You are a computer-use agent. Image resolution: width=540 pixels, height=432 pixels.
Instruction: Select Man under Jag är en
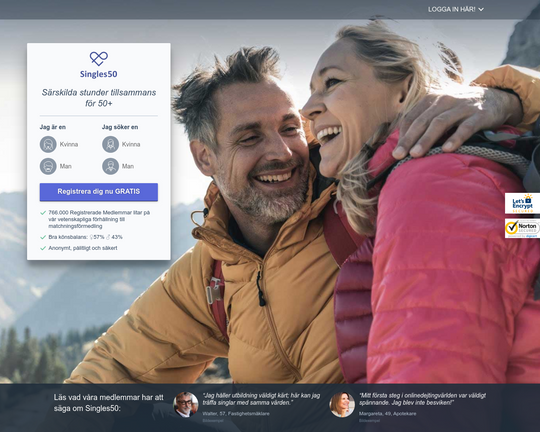pyautogui.click(x=56, y=166)
